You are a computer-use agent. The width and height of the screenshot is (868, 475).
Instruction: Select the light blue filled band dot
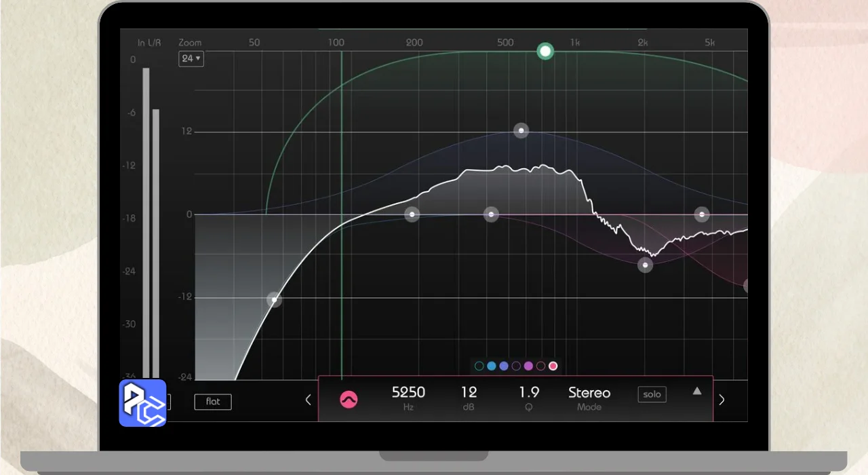pos(492,366)
